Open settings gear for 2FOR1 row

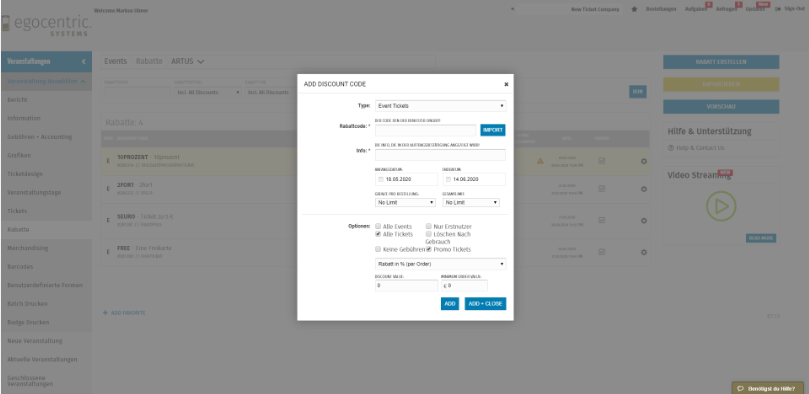point(643,189)
